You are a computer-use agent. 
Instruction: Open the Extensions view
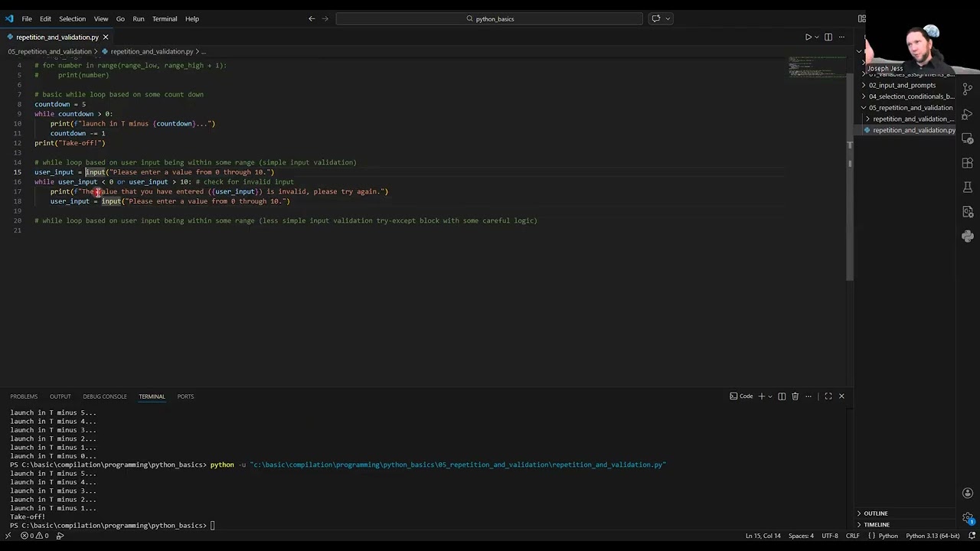click(967, 162)
